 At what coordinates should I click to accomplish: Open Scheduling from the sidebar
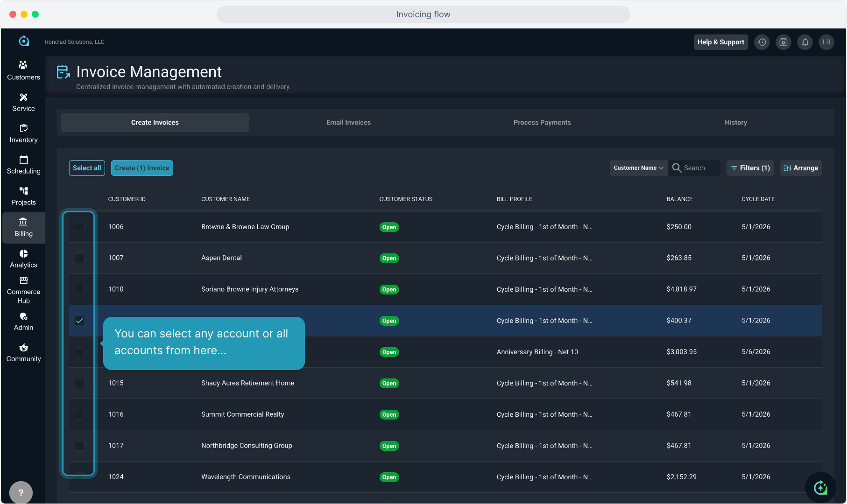(23, 165)
